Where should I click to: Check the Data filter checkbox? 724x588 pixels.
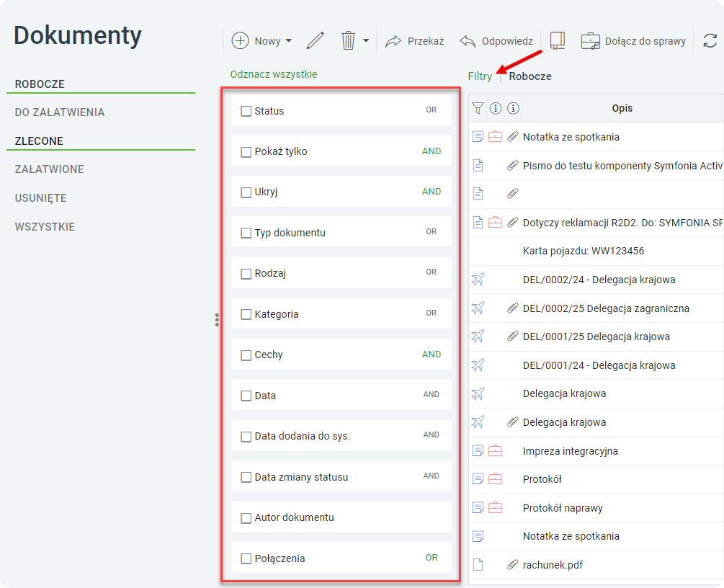tap(246, 396)
